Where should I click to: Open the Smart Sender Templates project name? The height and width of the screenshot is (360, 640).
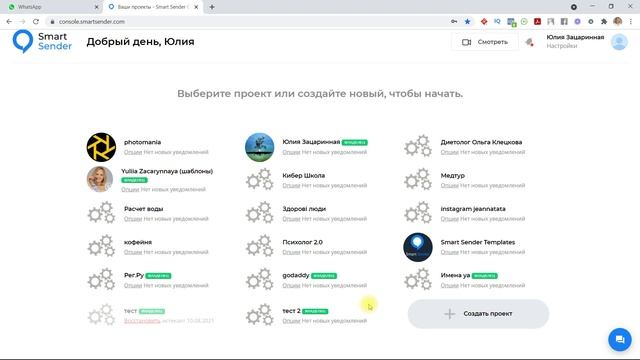click(478, 242)
